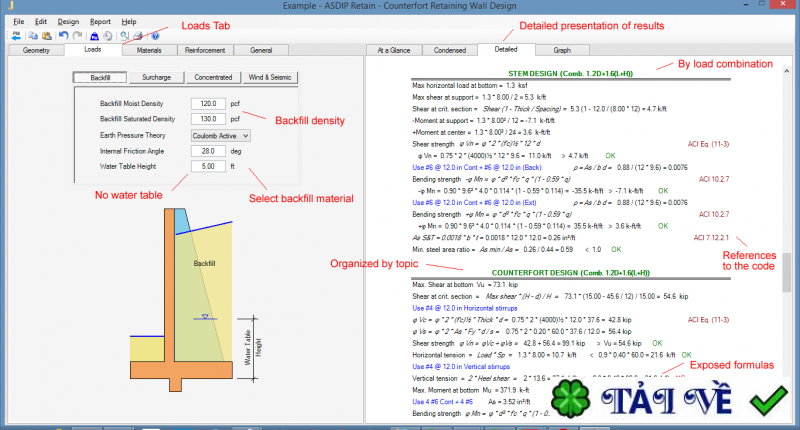Click the first toolbar icon with blue arrow
800x430 pixels.
coord(16,36)
